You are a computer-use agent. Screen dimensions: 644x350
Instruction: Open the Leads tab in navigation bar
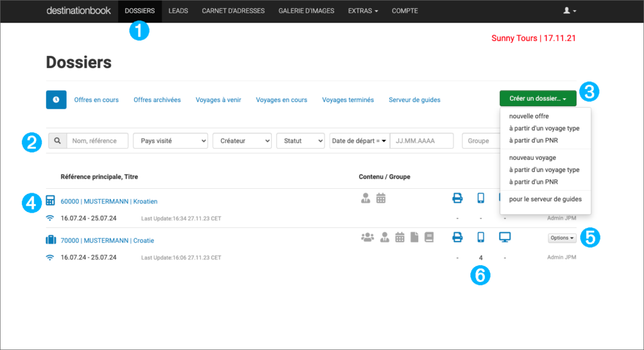coord(178,11)
